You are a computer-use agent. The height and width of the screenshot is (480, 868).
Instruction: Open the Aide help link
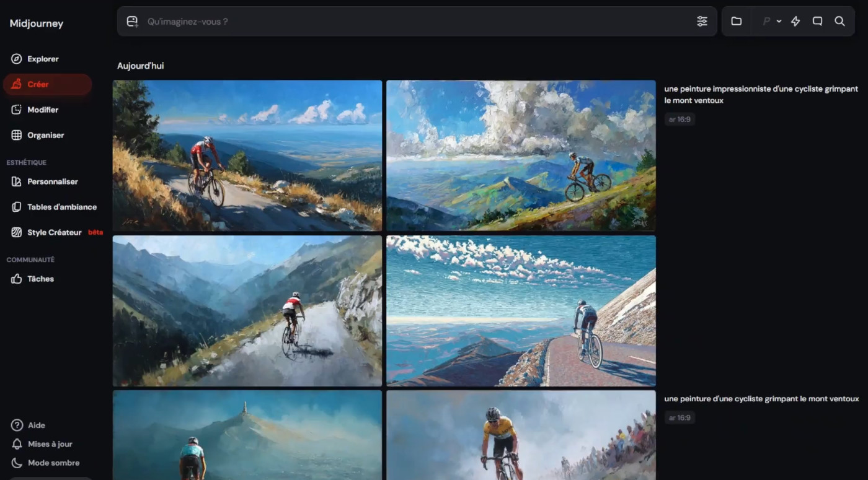point(36,425)
